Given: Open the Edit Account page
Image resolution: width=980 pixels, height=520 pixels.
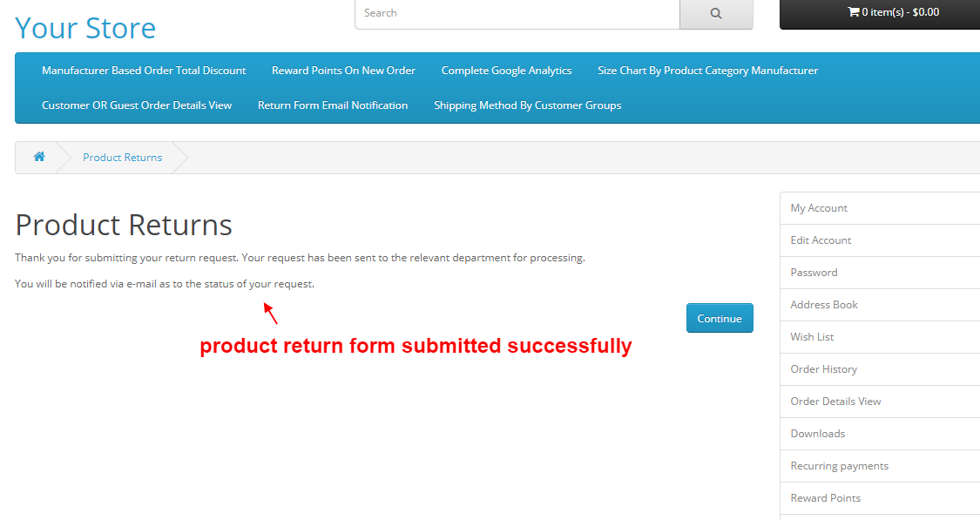Looking at the screenshot, I should coord(820,240).
